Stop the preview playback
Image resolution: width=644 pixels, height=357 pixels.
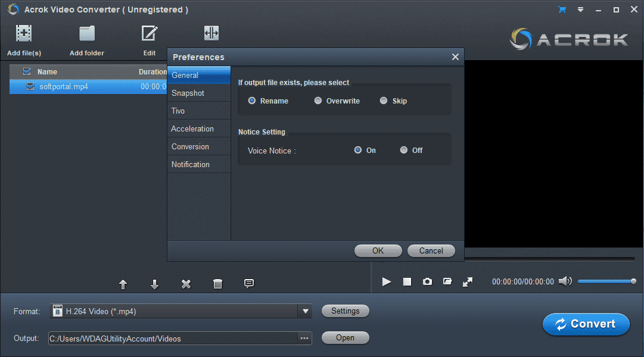tap(407, 282)
